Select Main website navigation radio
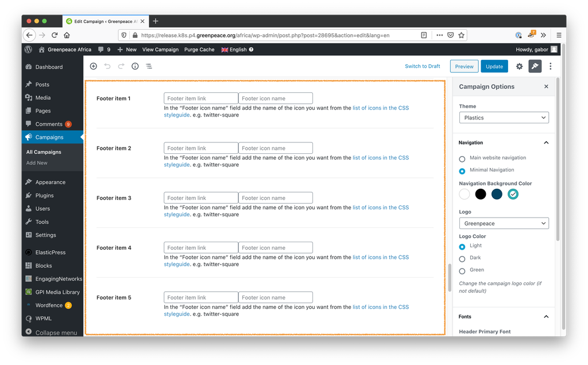The width and height of the screenshot is (588, 365). (462, 159)
